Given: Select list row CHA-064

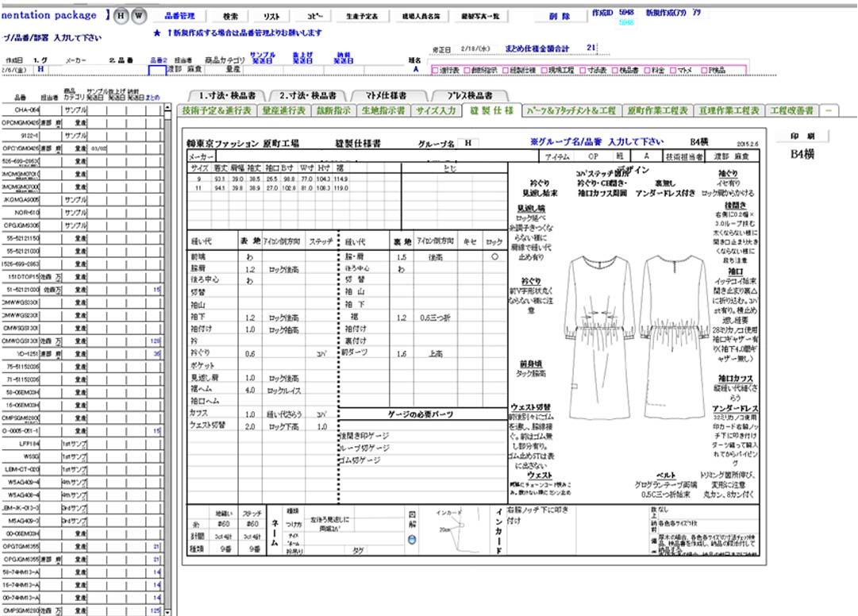Looking at the screenshot, I should (85, 110).
